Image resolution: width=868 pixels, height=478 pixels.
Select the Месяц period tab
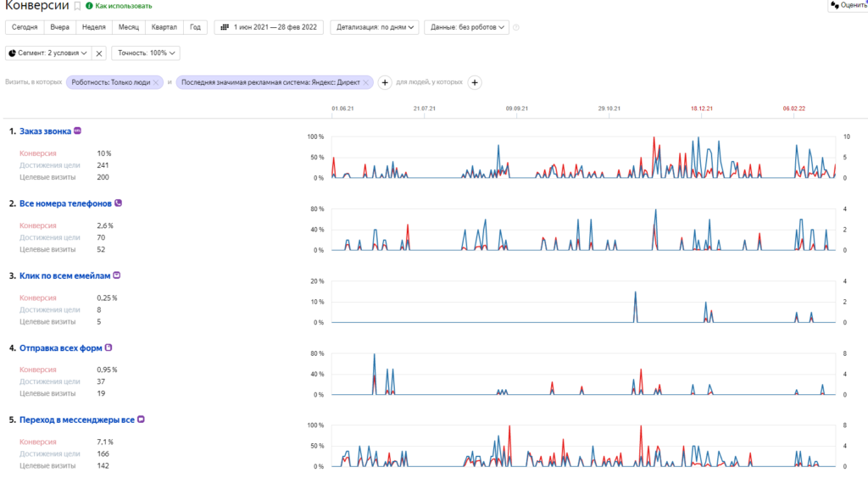[129, 27]
